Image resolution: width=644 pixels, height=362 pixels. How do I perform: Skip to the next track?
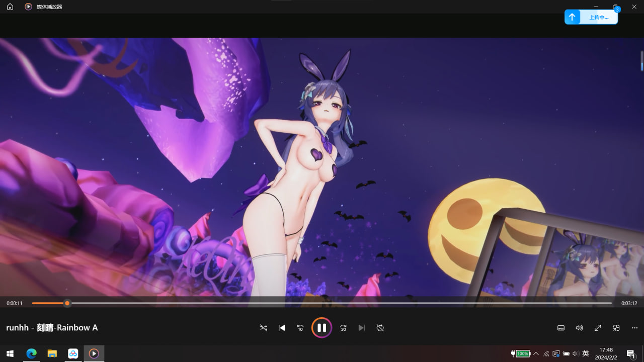(x=361, y=328)
